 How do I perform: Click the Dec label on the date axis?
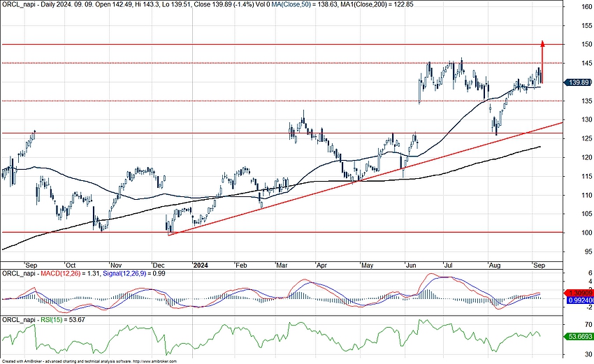159,265
